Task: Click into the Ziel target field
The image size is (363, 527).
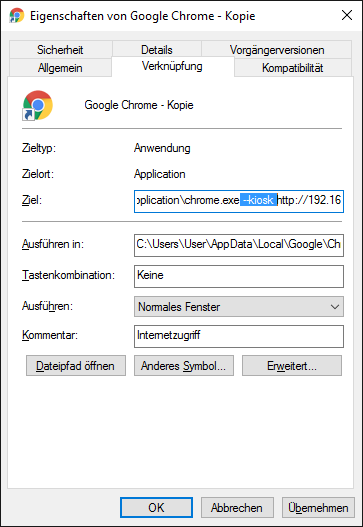Action: pos(239,201)
